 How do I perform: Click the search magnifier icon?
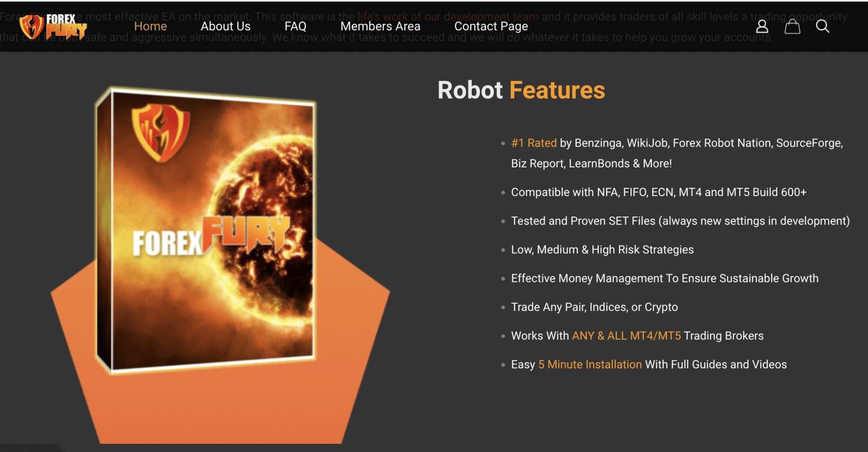tap(822, 26)
